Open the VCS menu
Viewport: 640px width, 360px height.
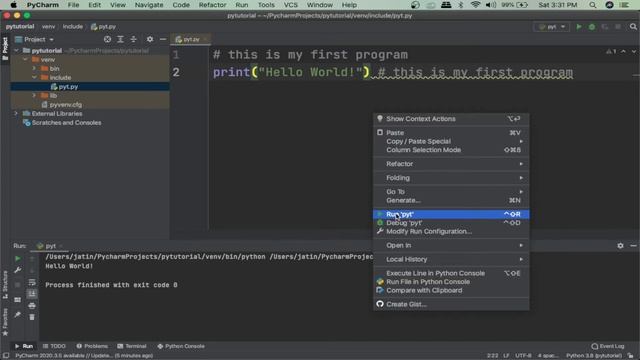coord(291,5)
